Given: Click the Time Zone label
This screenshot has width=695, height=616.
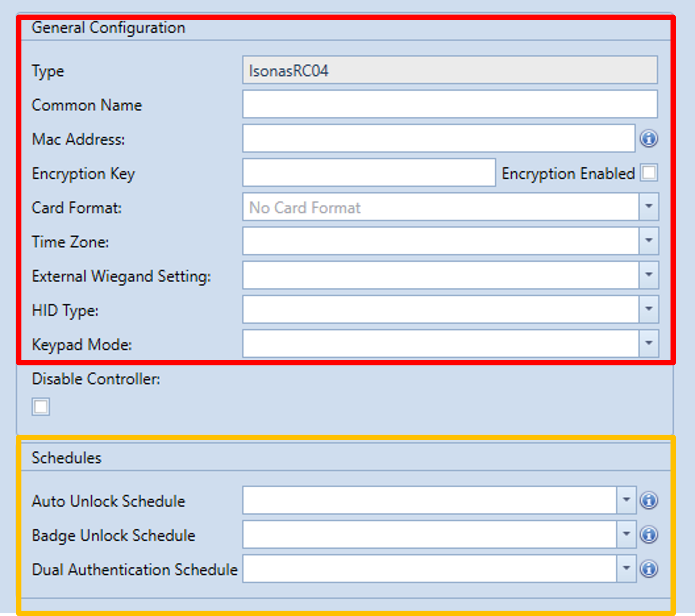Looking at the screenshot, I should click(x=70, y=242).
